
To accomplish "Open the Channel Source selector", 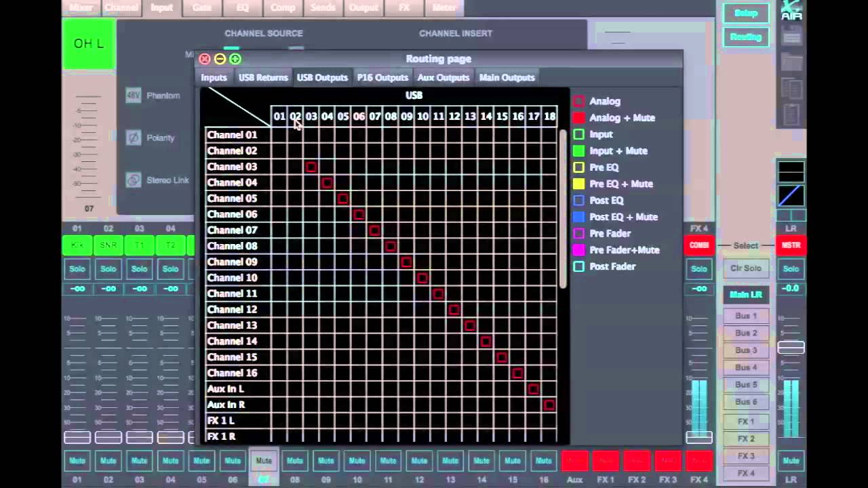I will [x=263, y=33].
